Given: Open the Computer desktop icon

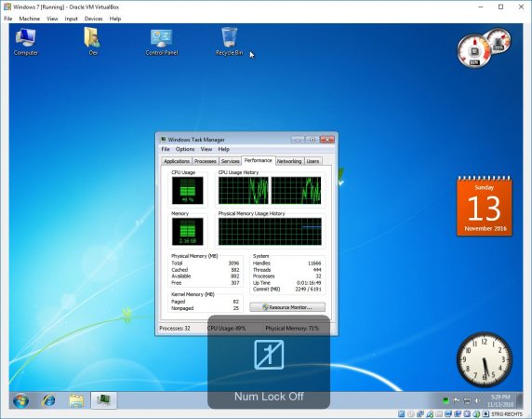Looking at the screenshot, I should (26, 42).
